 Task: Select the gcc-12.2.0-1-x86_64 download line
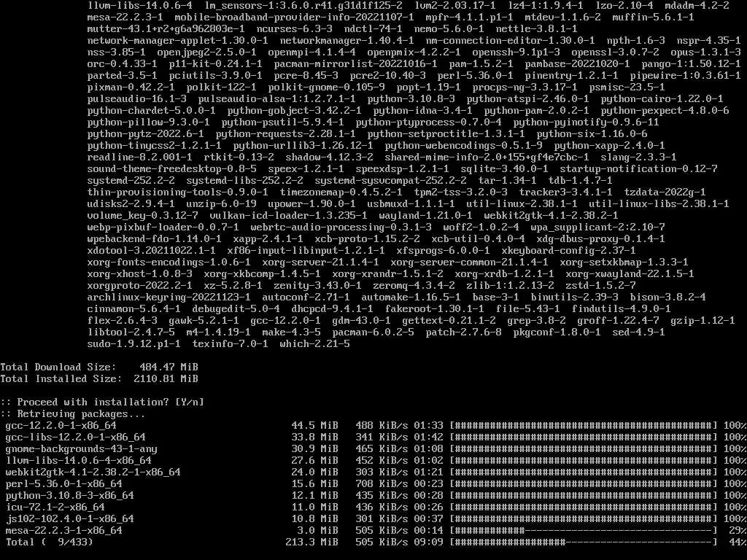(373, 425)
